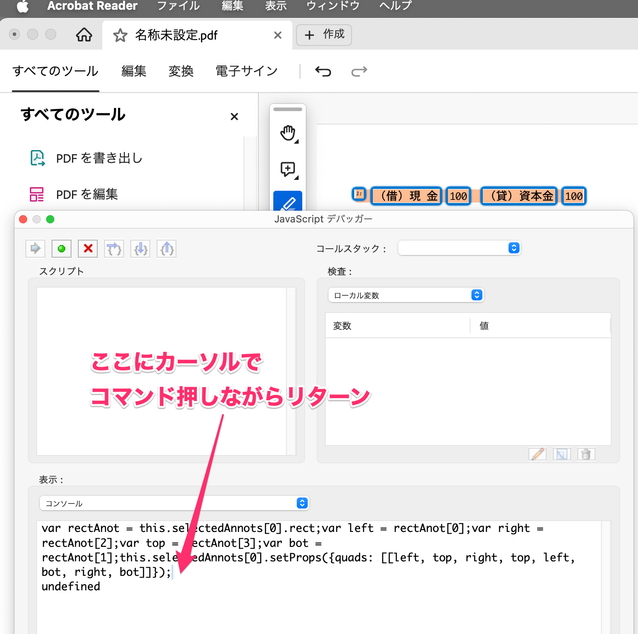The image size is (638, 634).
Task: Click the undefined output line
Action: point(71,586)
